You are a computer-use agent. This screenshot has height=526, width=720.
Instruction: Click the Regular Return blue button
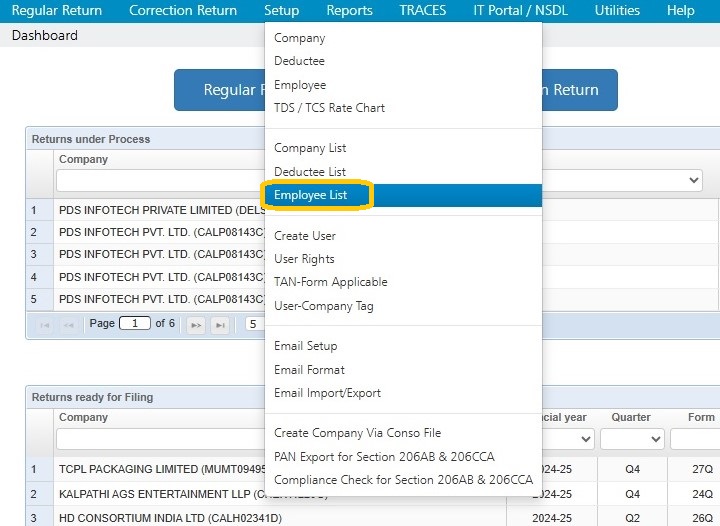pos(219,90)
